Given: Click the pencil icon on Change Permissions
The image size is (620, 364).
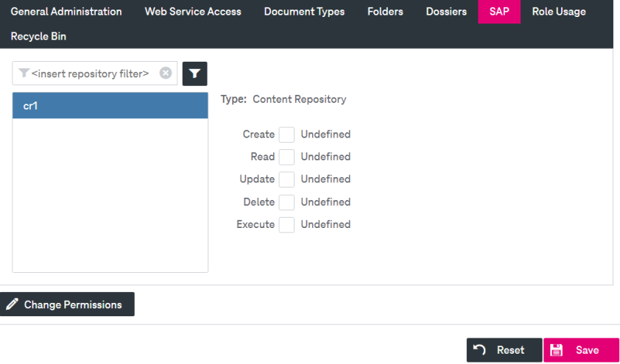Looking at the screenshot, I should pyautogui.click(x=13, y=304).
